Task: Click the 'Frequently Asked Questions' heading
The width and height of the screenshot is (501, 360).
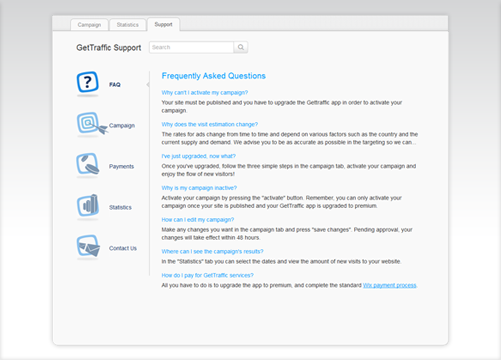Action: tap(214, 76)
